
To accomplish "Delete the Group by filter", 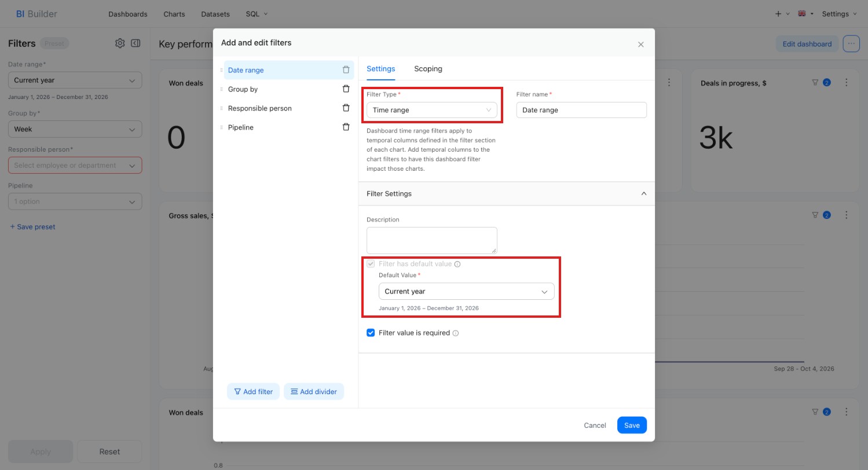I will click(x=346, y=89).
